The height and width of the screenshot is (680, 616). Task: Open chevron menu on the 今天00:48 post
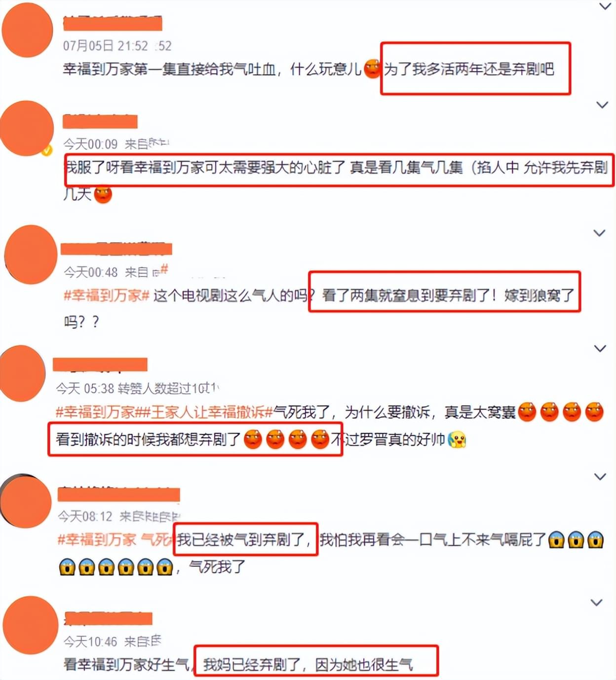[x=599, y=233]
